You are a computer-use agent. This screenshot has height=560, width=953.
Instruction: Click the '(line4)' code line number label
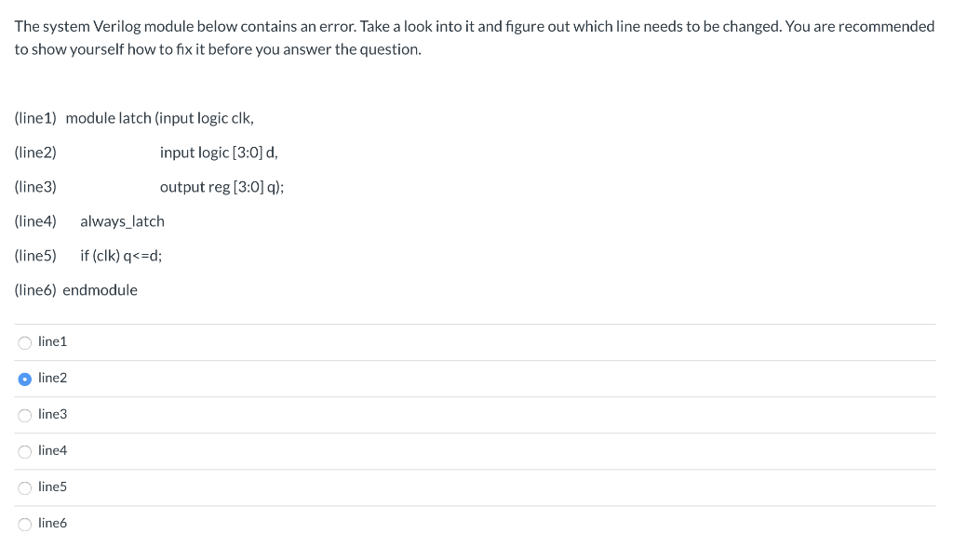pos(35,221)
